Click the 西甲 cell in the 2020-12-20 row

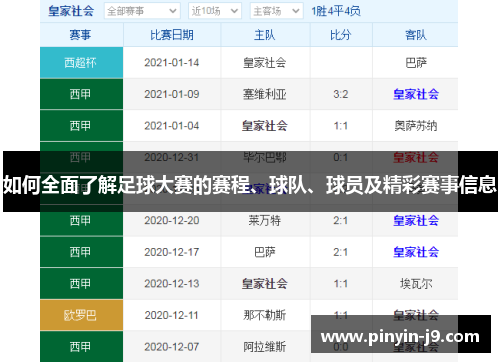point(81,220)
